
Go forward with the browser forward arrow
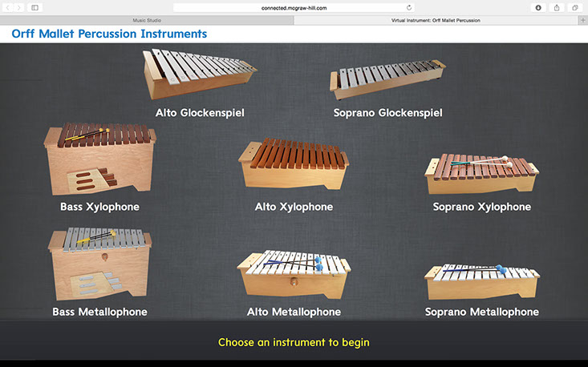coord(19,7)
